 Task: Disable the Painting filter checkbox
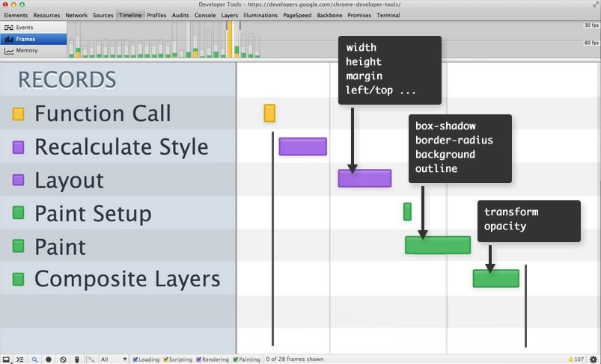coord(235,360)
